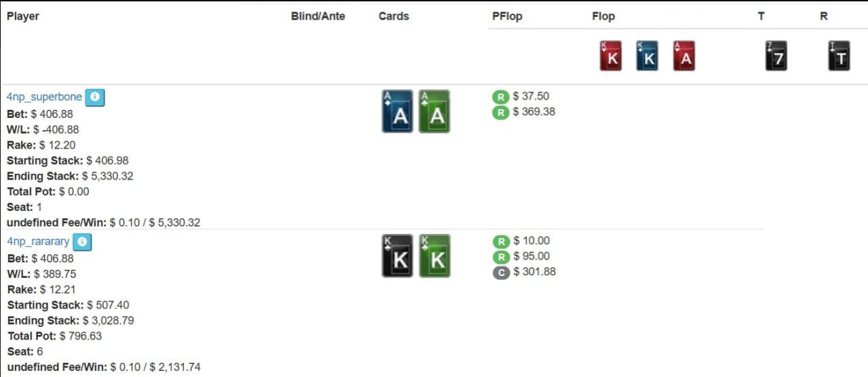Click the blue Ace card of 4np_superbone
This screenshot has height=377, width=868.
(397, 112)
